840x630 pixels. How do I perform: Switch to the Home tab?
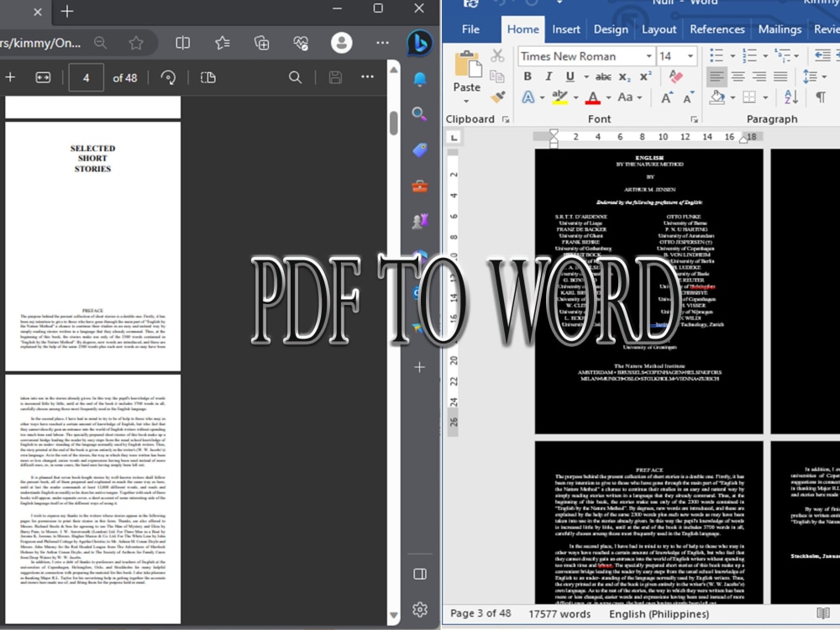point(522,29)
